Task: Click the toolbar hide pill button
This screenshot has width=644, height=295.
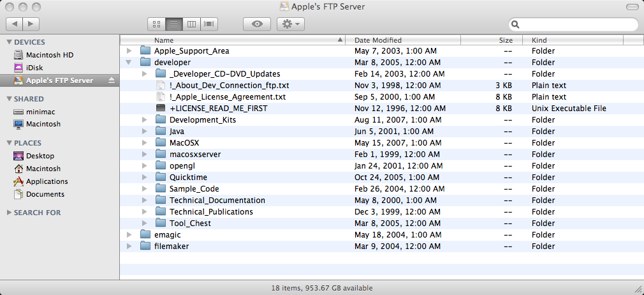Action: coord(632,6)
